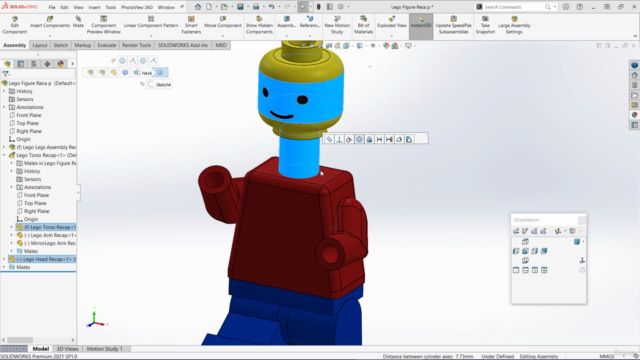Switch to the Evaluate tab
The image size is (640, 360).
click(x=107, y=45)
